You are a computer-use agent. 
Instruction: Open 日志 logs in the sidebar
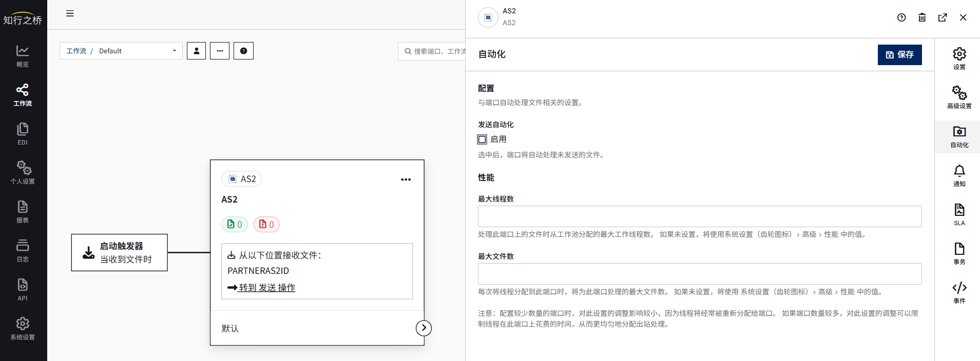click(x=23, y=251)
